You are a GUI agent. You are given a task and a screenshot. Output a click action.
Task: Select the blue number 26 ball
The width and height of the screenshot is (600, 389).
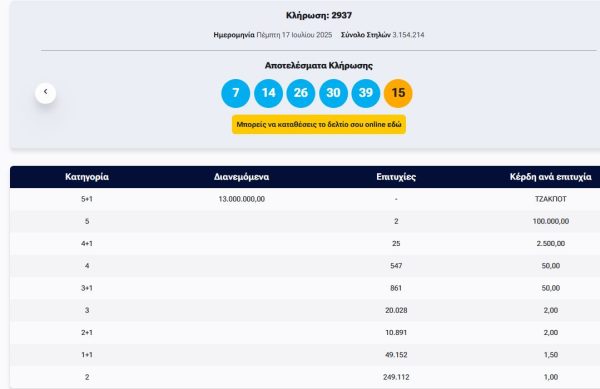click(301, 93)
